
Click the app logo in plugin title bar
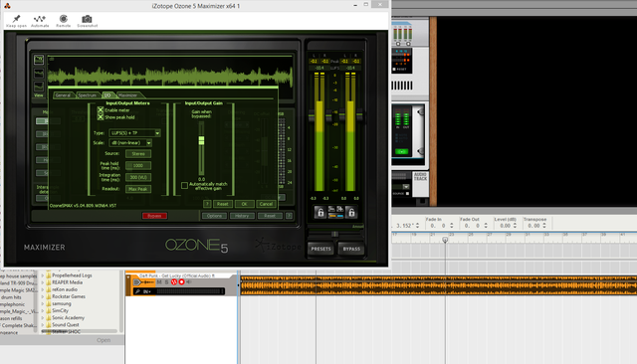(7, 6)
